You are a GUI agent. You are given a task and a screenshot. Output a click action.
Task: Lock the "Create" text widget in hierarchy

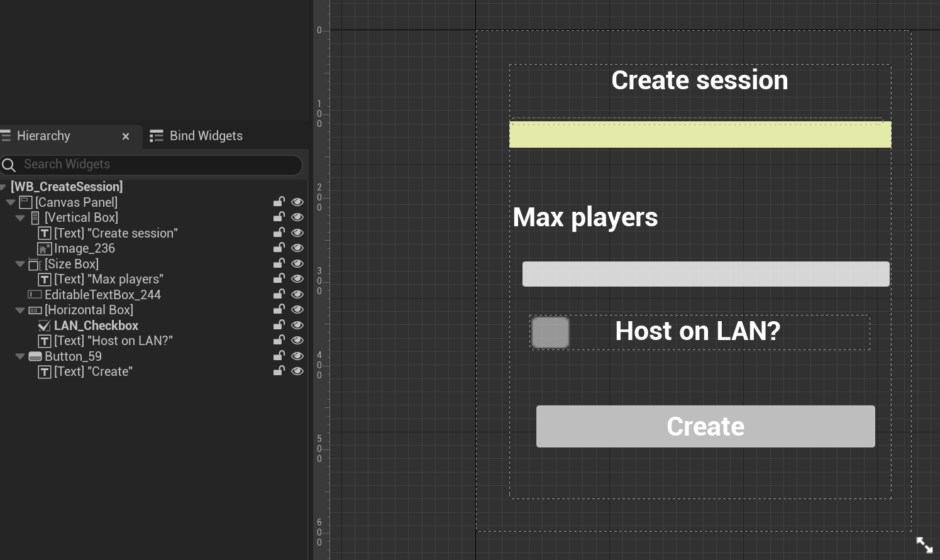click(279, 371)
